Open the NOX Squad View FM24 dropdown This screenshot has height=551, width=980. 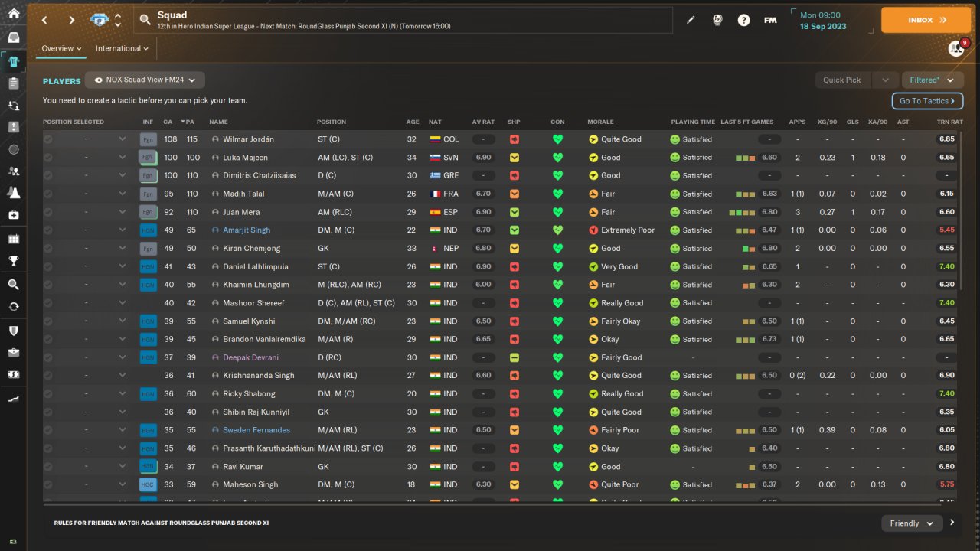click(145, 80)
